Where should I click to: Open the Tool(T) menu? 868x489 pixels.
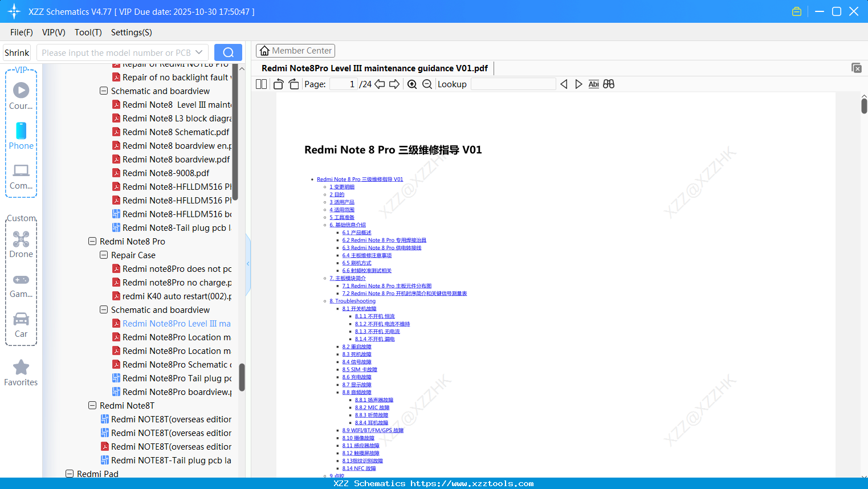click(x=88, y=32)
